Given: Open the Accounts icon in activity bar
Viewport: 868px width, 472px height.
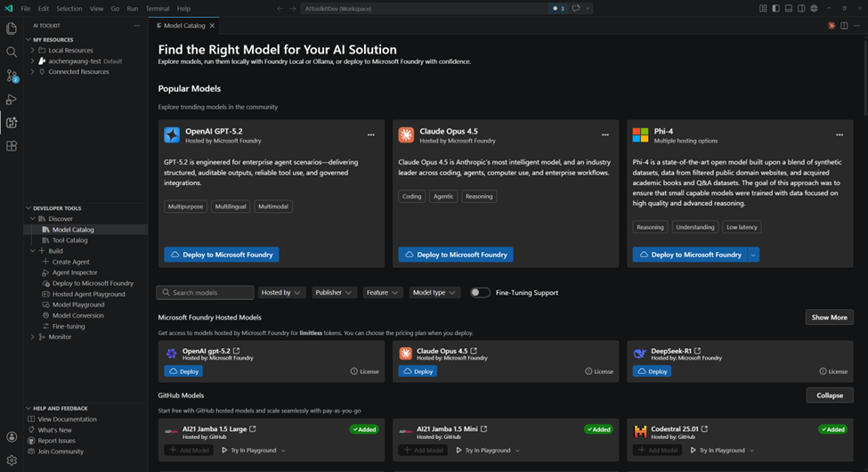Looking at the screenshot, I should 11,437.
